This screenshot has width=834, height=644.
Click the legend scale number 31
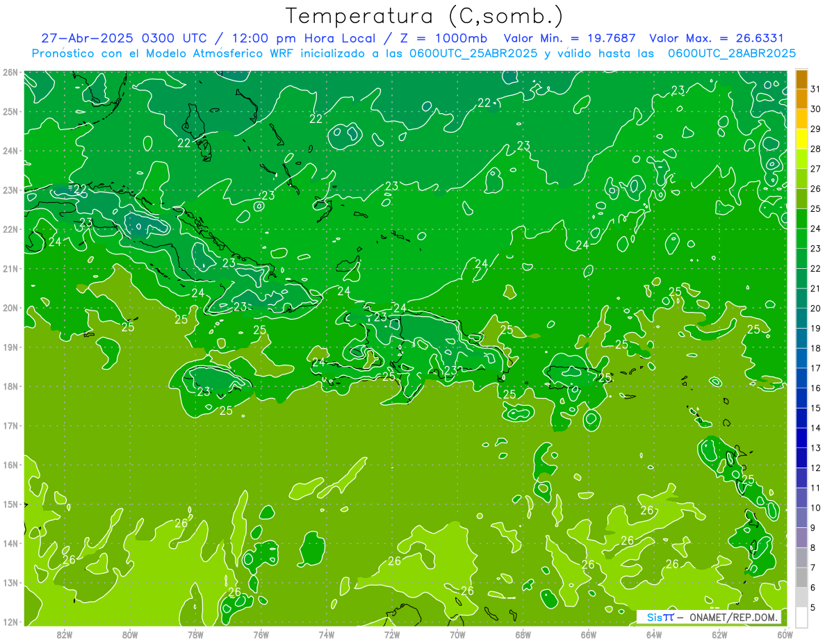(x=815, y=89)
